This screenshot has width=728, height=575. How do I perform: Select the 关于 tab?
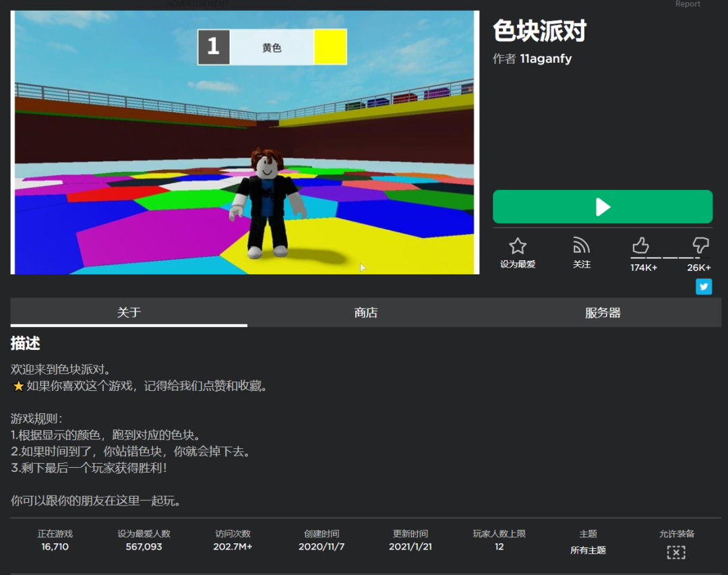(129, 312)
